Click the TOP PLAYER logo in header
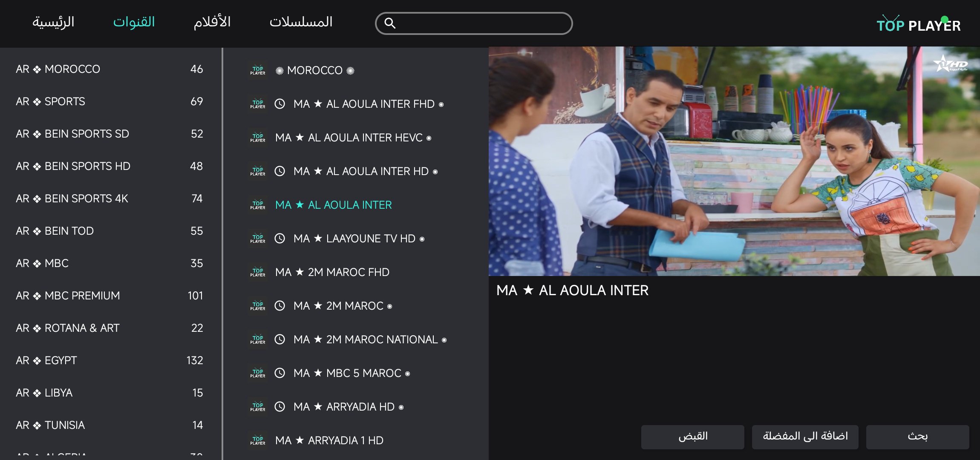Screen dimensions: 980x460 coord(919,24)
